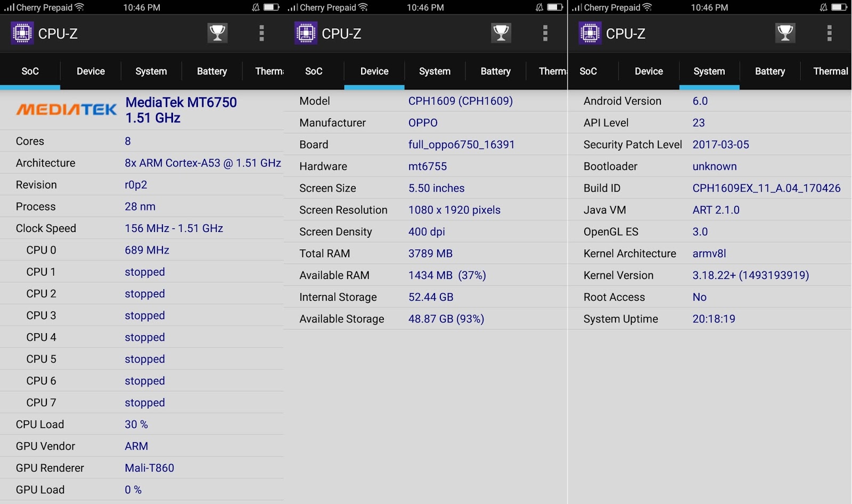
Task: Open three-dot overflow menu in left panel
Action: pos(261,33)
